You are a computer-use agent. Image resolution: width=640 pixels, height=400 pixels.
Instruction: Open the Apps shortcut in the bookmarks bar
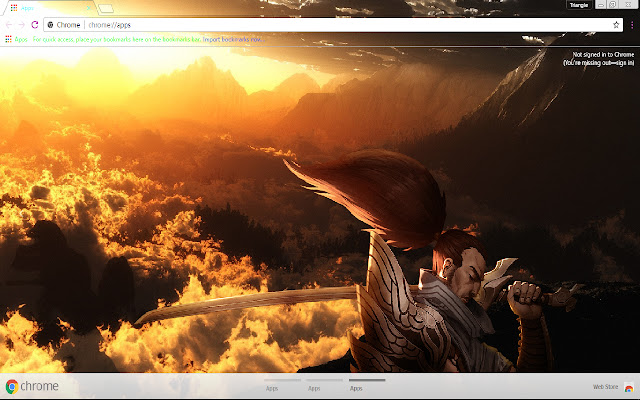[16, 39]
